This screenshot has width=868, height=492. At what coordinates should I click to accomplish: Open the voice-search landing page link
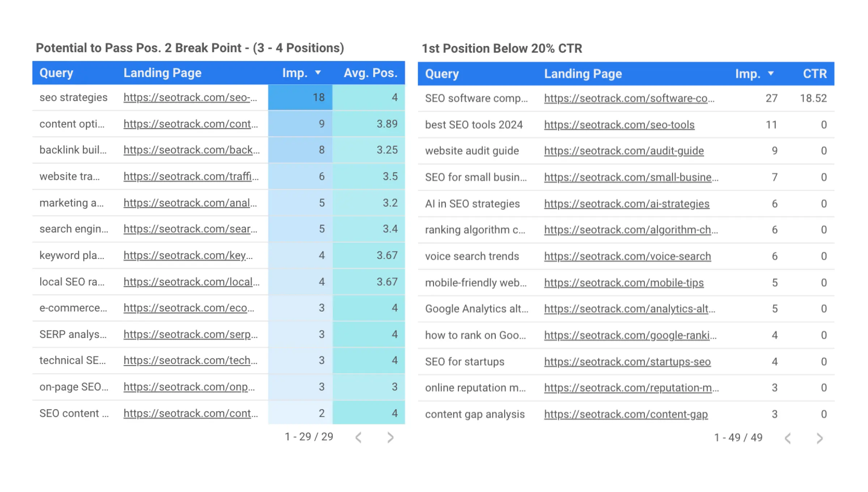coord(627,256)
